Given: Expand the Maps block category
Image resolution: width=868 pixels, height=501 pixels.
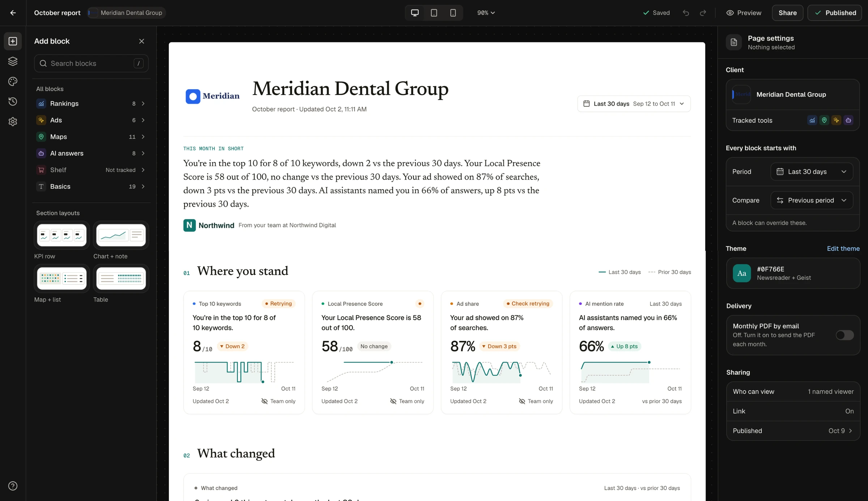Looking at the screenshot, I should [x=91, y=137].
